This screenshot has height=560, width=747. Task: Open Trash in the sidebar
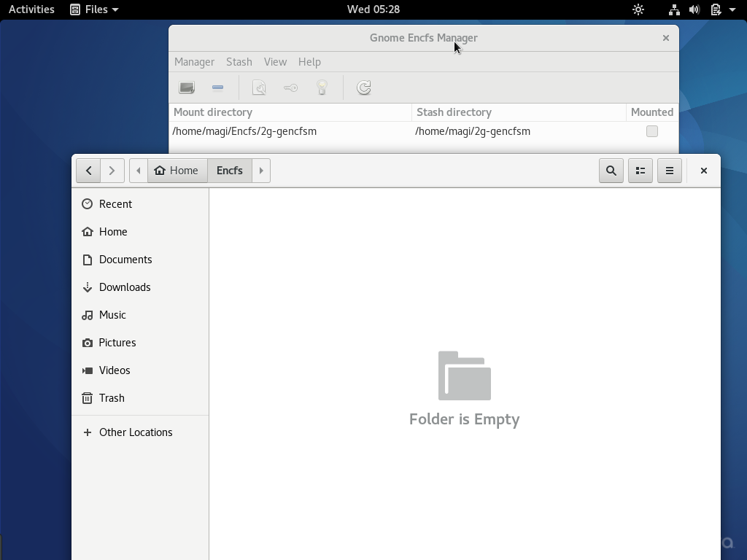[x=140, y=397]
